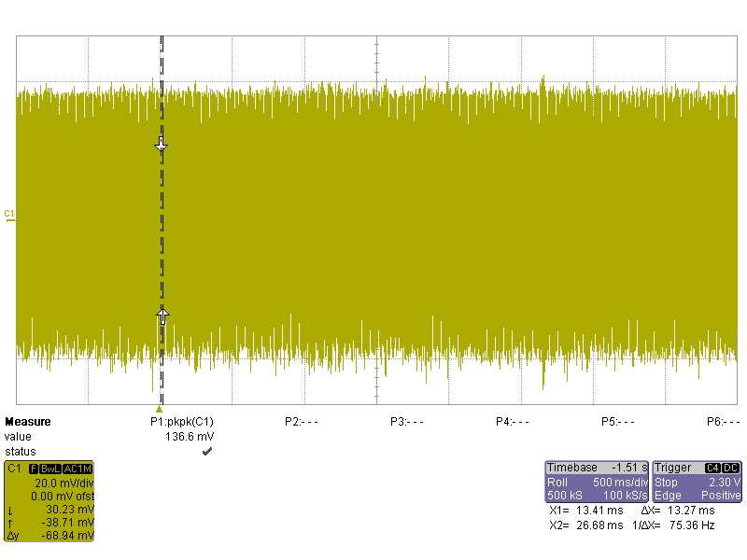Click the AC1M coupling badge
747x560 pixels.
tap(78, 469)
